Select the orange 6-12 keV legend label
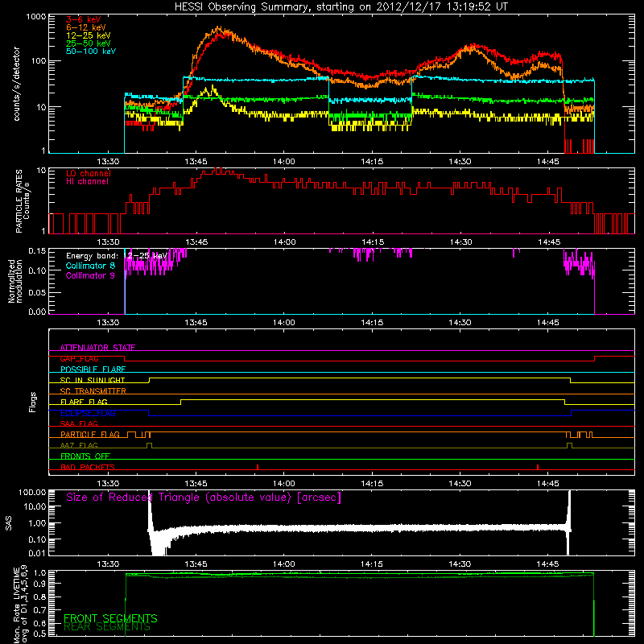Screen dimensions: 644x644 coord(86,27)
